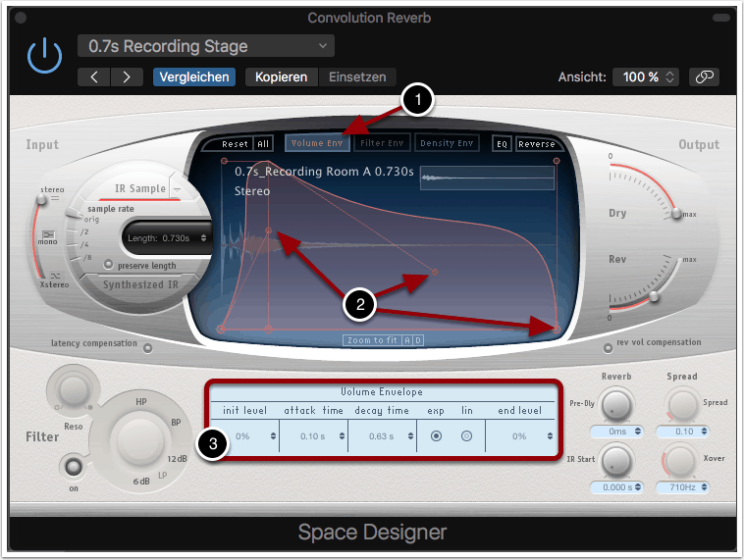The height and width of the screenshot is (560, 744).
Task: Go to previous preset arrow
Action: 94,76
